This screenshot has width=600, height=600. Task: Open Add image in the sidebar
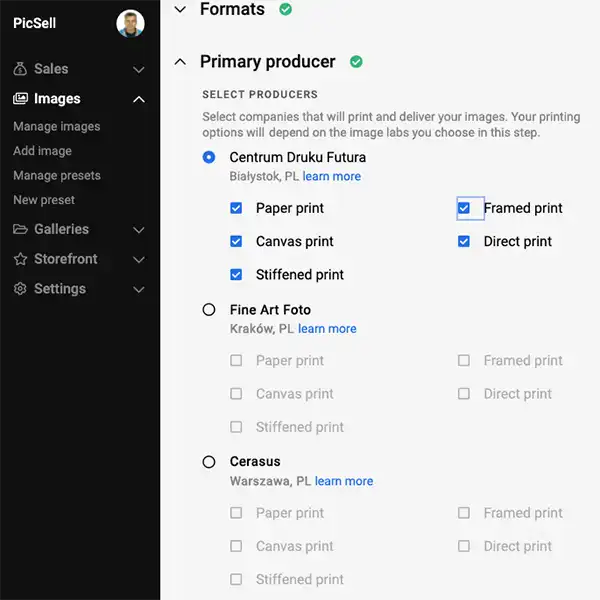click(x=42, y=151)
